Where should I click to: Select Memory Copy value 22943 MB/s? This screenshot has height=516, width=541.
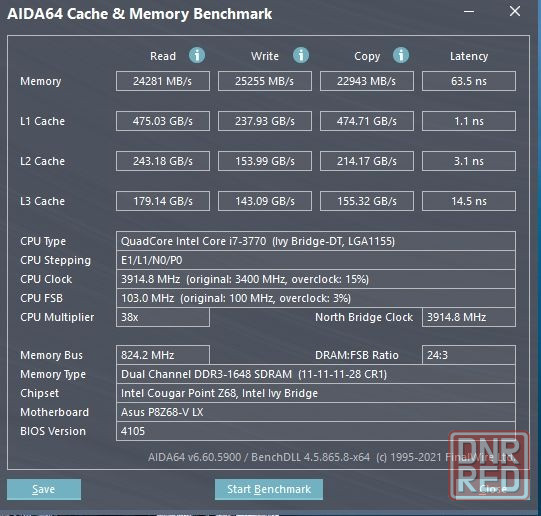point(367,81)
